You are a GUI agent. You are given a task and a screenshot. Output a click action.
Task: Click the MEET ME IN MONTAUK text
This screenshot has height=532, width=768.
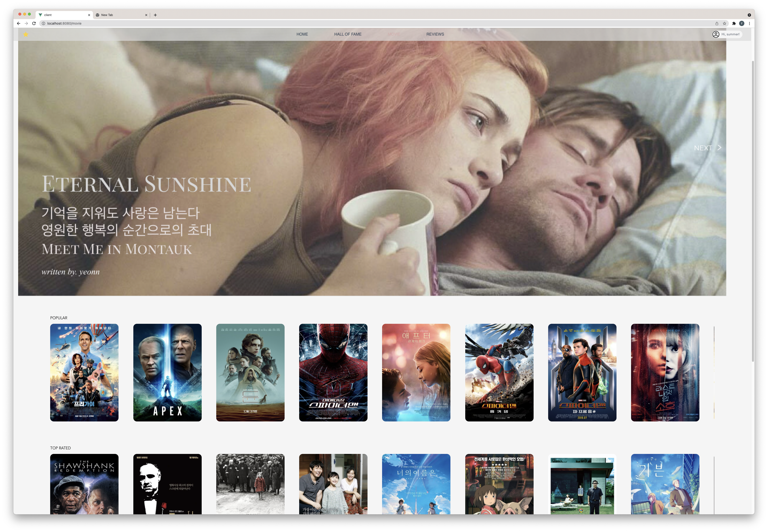click(x=117, y=249)
